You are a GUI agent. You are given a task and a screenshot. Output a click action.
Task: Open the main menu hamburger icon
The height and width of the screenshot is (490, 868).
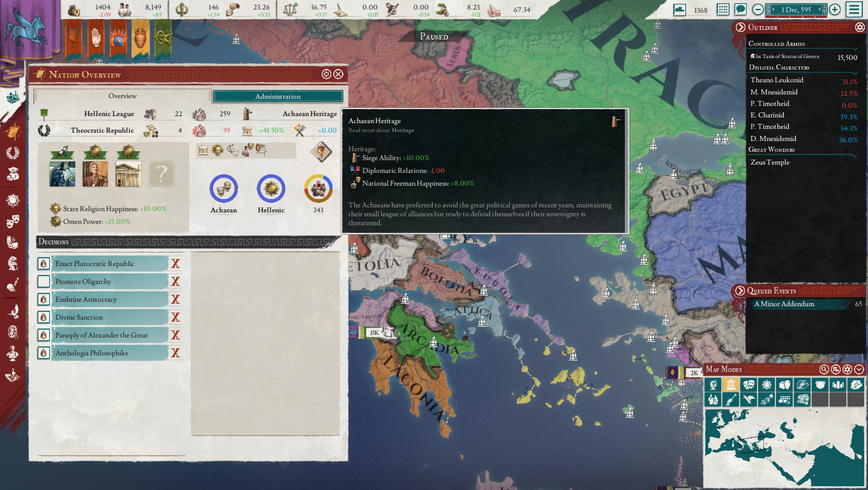pyautogui.click(x=853, y=10)
